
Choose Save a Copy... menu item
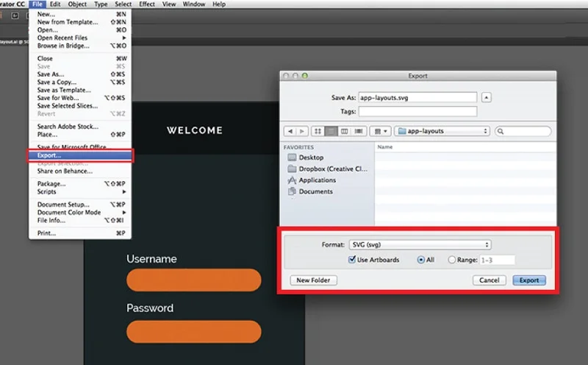pos(80,82)
